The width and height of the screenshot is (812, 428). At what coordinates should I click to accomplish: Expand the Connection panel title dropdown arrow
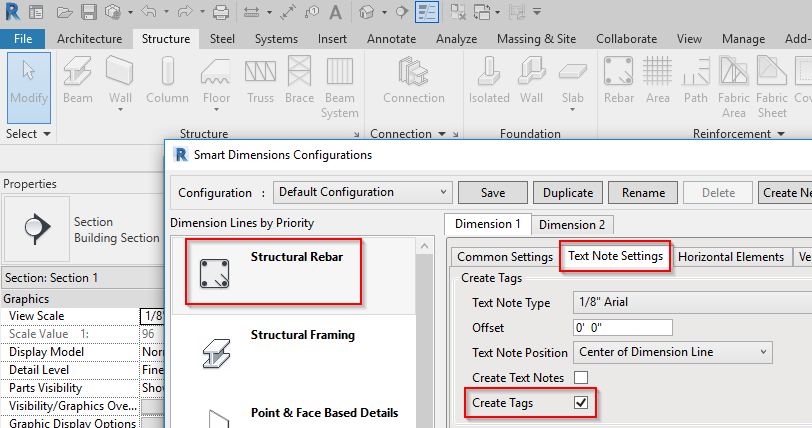[x=442, y=134]
